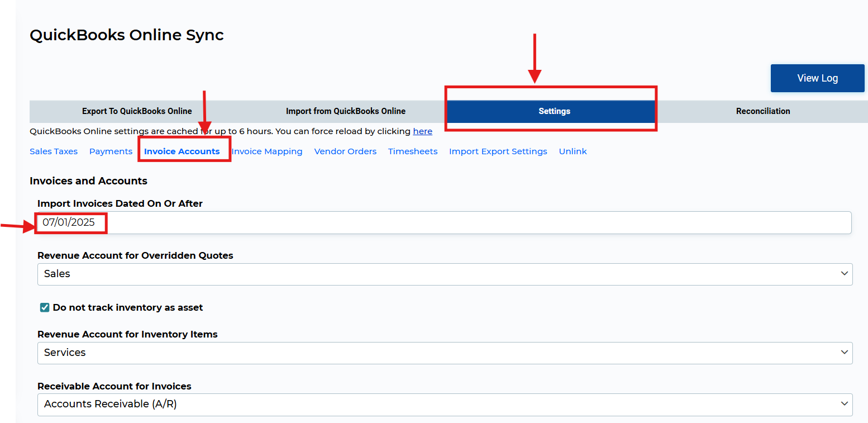Open the Sales Taxes settings link

tap(54, 151)
